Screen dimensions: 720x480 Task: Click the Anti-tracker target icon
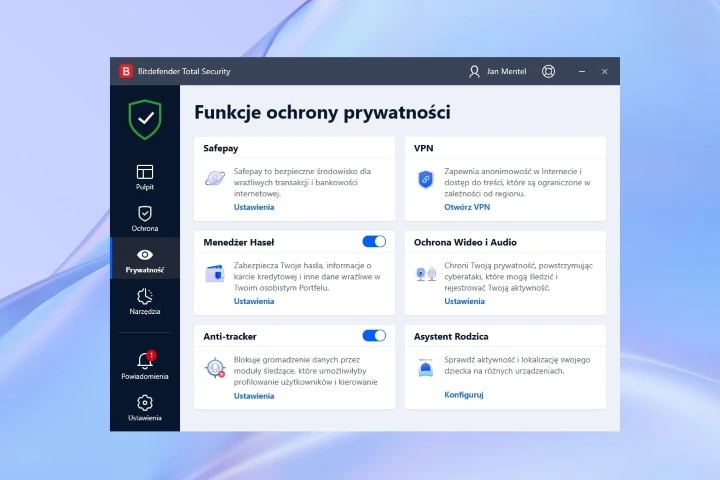(x=215, y=368)
